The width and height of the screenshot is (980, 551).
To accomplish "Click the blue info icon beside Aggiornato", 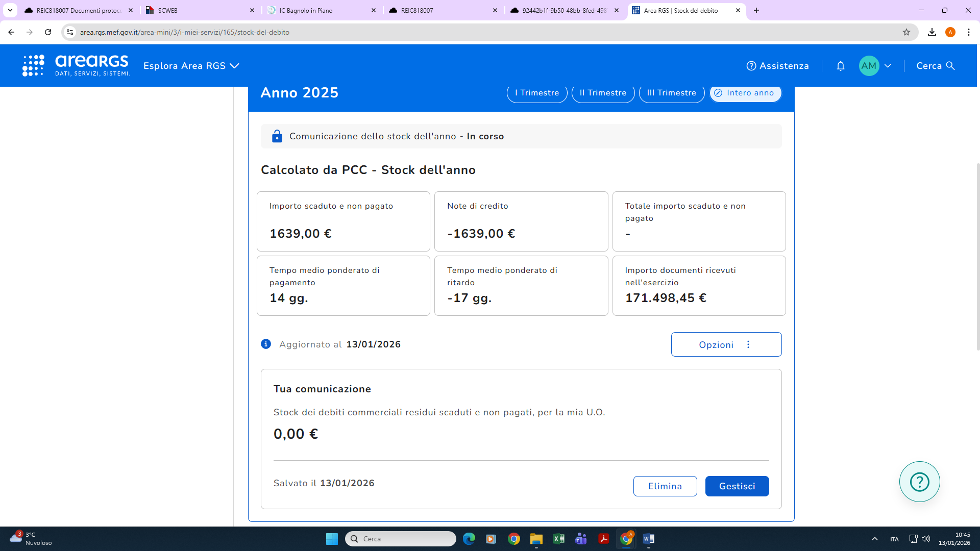I will tap(266, 344).
